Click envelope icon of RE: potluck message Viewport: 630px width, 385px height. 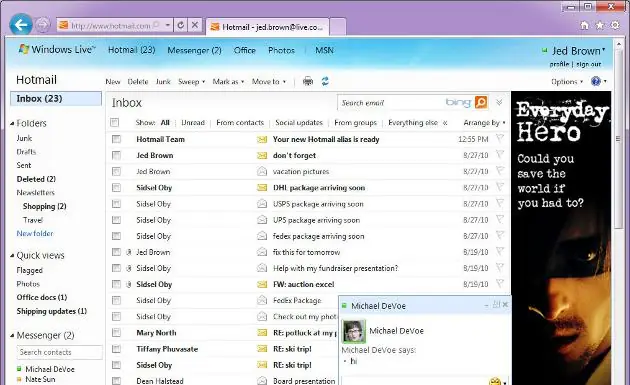(262, 333)
